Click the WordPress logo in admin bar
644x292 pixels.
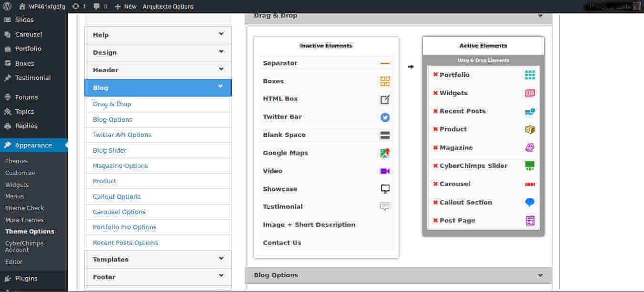pyautogui.click(x=7, y=7)
